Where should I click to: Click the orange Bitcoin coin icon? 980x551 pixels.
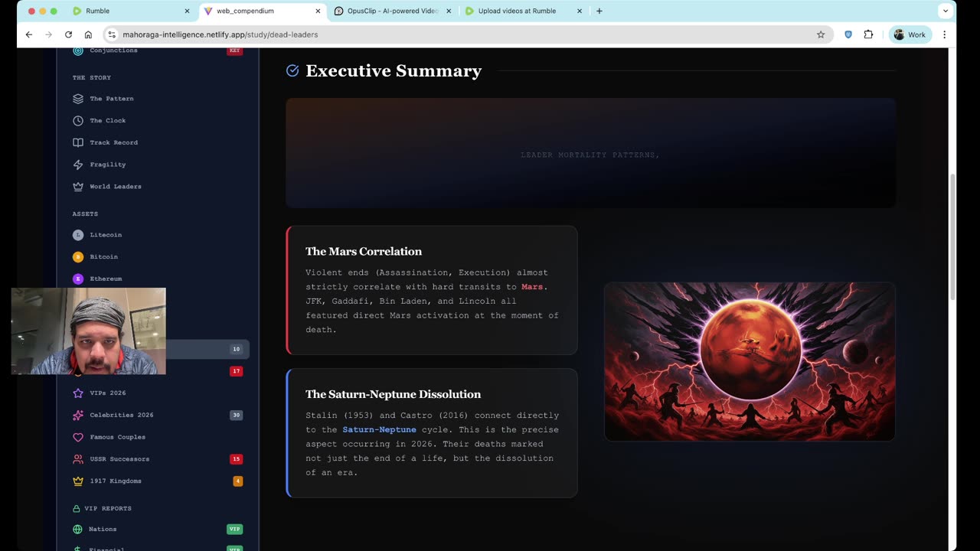[x=78, y=257]
